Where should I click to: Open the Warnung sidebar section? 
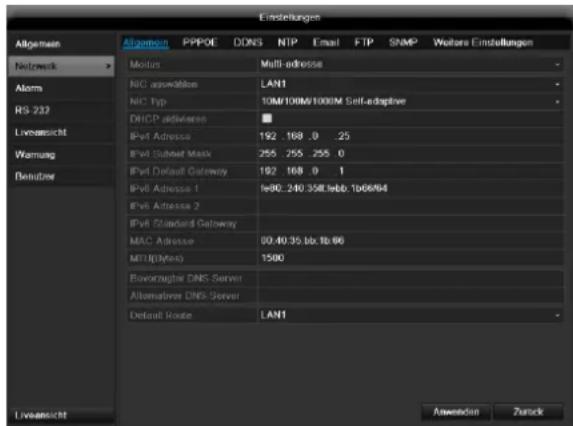click(x=61, y=155)
